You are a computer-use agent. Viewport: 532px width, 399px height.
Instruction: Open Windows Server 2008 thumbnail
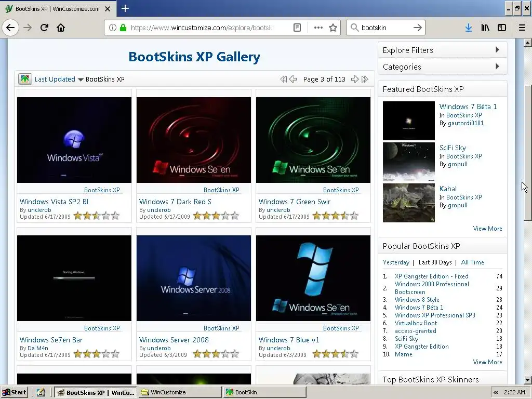coord(194,278)
